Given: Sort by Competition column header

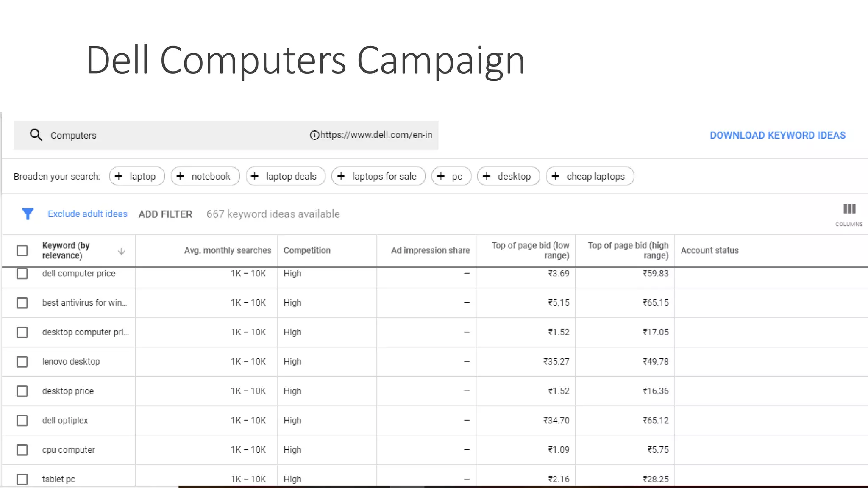Looking at the screenshot, I should tap(307, 250).
